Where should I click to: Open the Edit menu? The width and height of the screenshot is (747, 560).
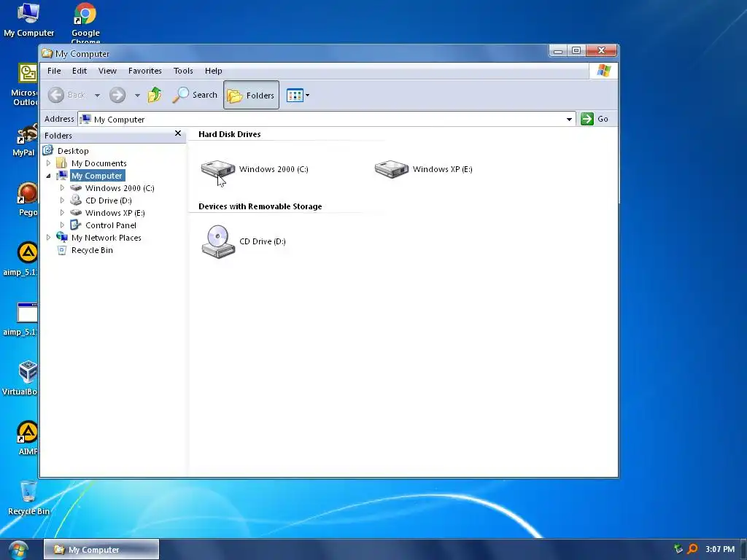80,71
